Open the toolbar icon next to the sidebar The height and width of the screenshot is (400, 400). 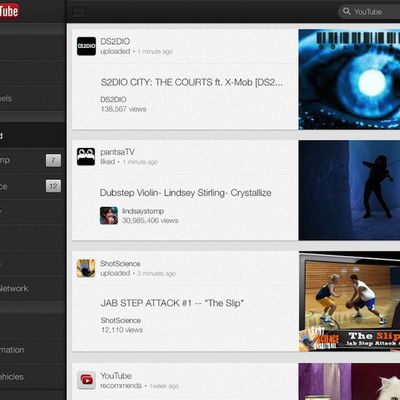[79, 12]
